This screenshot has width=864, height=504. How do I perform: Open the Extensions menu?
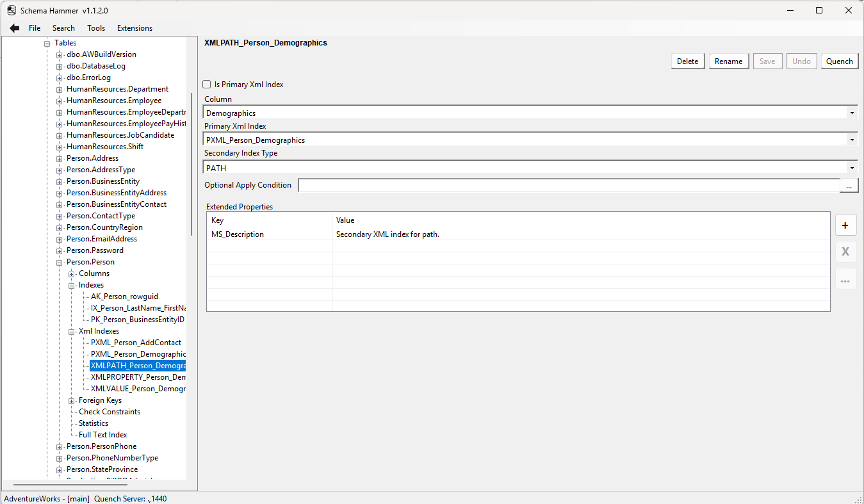point(134,28)
